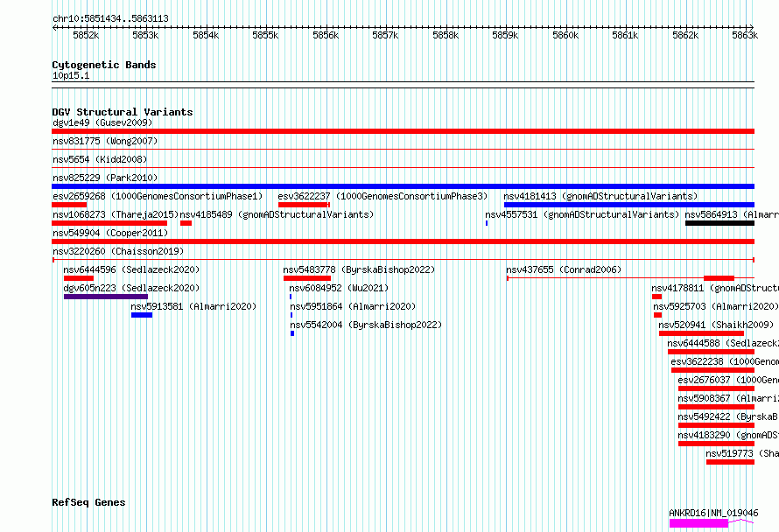Click the thick red dgv1e49 variant bar
The image size is (779, 532).
(x=403, y=131)
